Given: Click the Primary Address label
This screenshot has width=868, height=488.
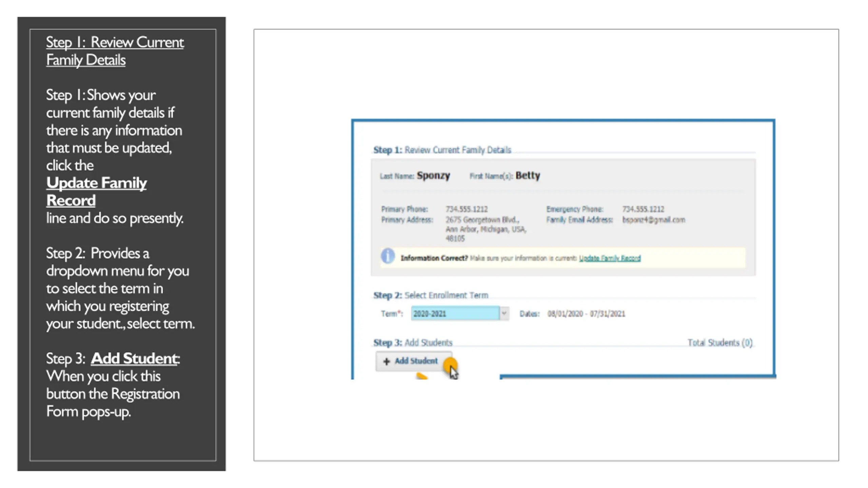Looking at the screenshot, I should (407, 220).
